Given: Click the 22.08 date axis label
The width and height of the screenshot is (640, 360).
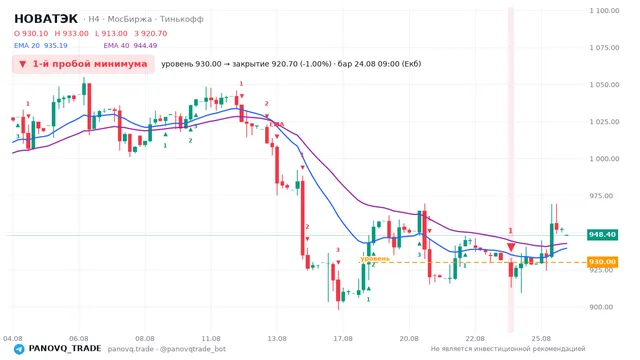Looking at the screenshot, I should tap(475, 338).
